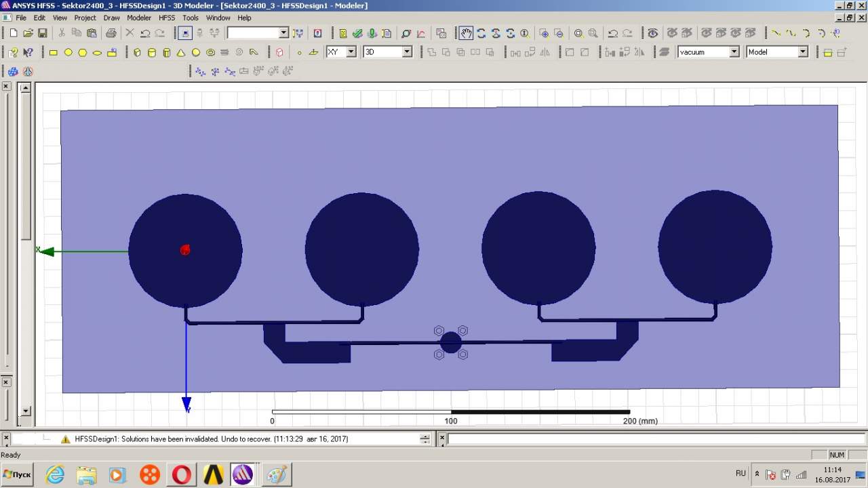This screenshot has height=488, width=868.
Task: Close the message manager panel
Action: 6,439
